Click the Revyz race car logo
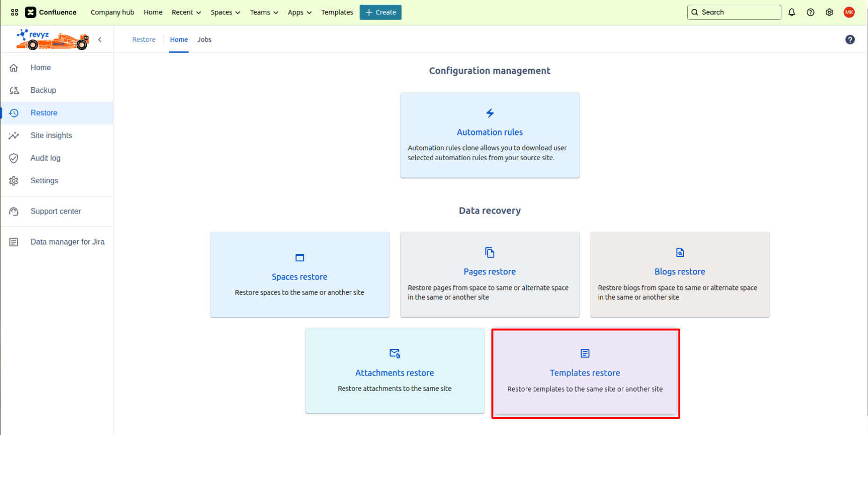This screenshot has height=490, width=868. tap(52, 40)
